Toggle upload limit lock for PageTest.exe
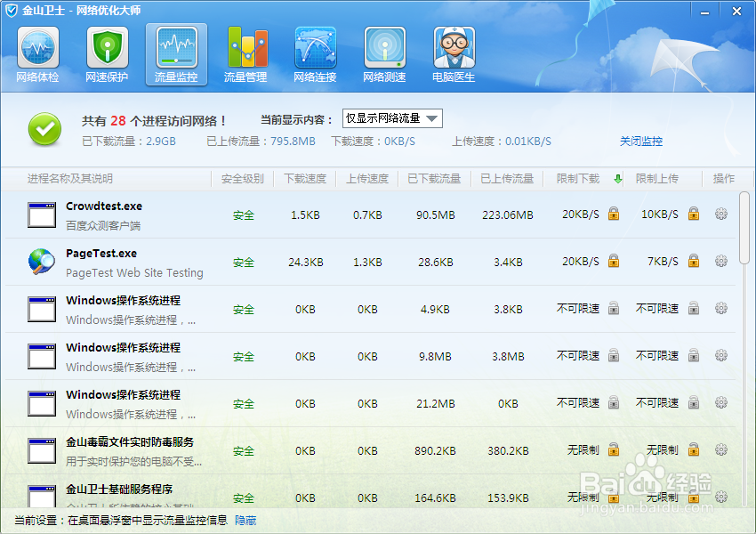The height and width of the screenshot is (534, 756). 694,261
